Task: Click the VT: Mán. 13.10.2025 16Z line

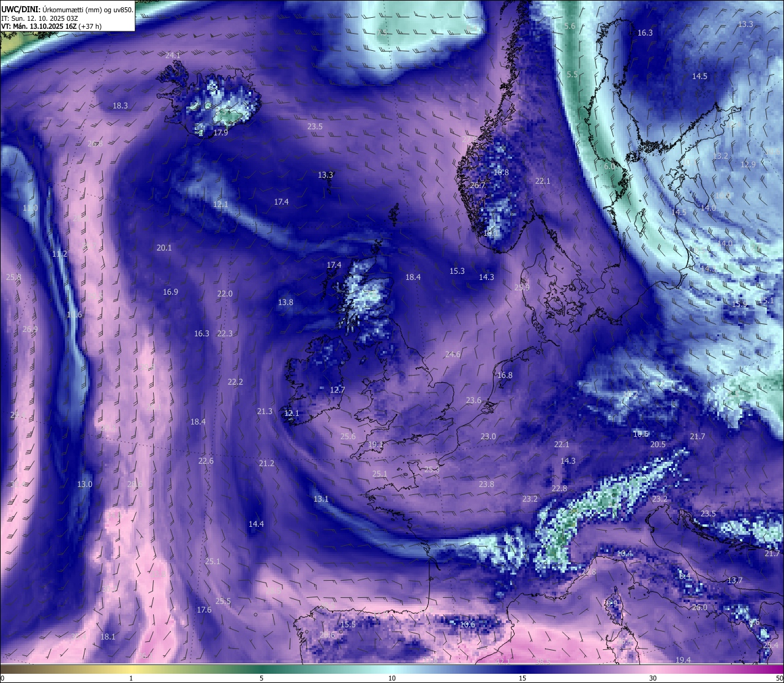Action: click(x=39, y=26)
